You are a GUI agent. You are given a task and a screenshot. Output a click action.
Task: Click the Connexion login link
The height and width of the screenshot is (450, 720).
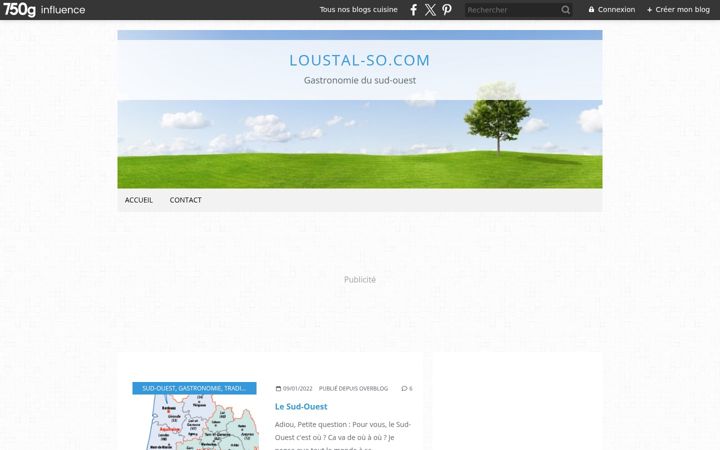click(x=612, y=10)
